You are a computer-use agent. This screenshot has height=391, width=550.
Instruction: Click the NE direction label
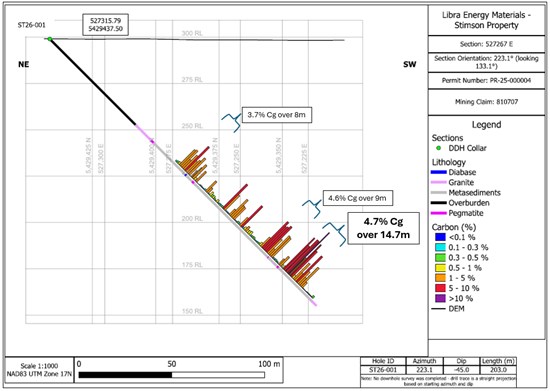(x=24, y=64)
